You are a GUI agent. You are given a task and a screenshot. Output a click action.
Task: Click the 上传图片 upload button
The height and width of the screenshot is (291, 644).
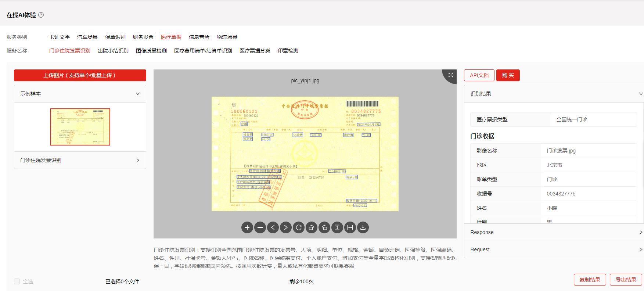80,75
